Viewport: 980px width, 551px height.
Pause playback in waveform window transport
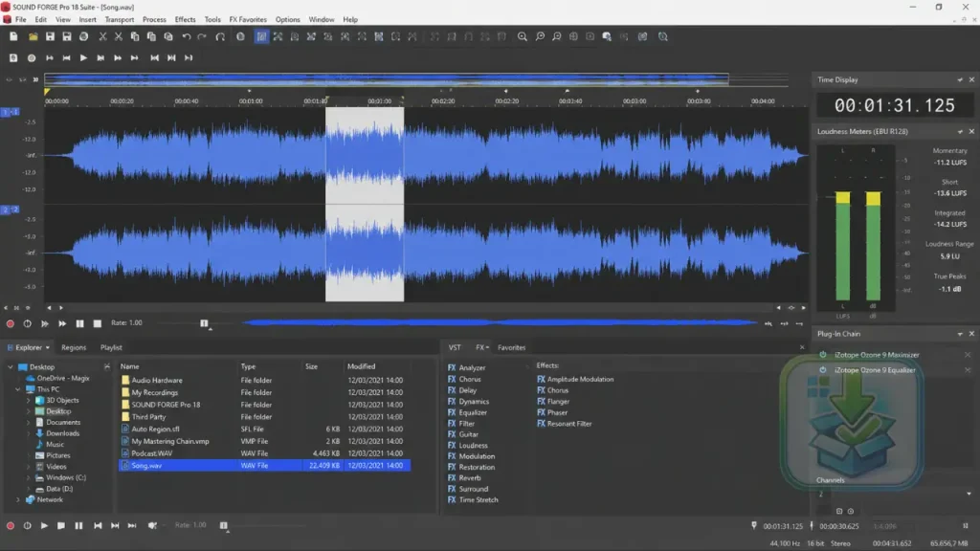click(79, 323)
